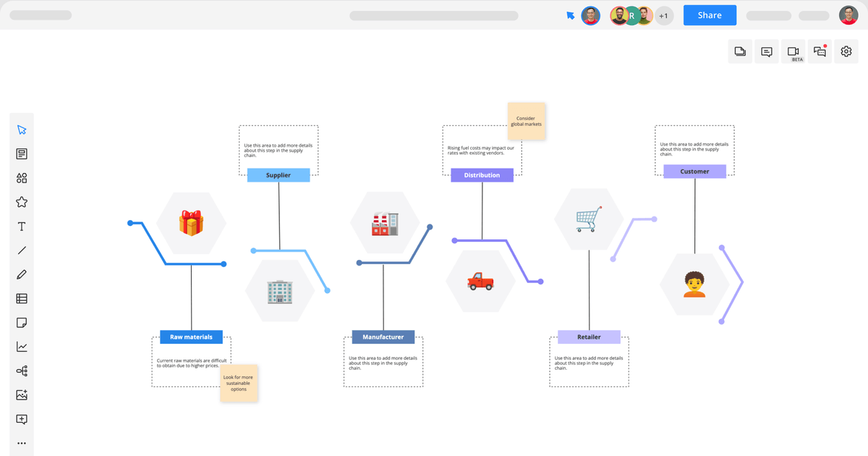This screenshot has height=456, width=868.
Task: Open settings gear icon
Action: tap(846, 51)
